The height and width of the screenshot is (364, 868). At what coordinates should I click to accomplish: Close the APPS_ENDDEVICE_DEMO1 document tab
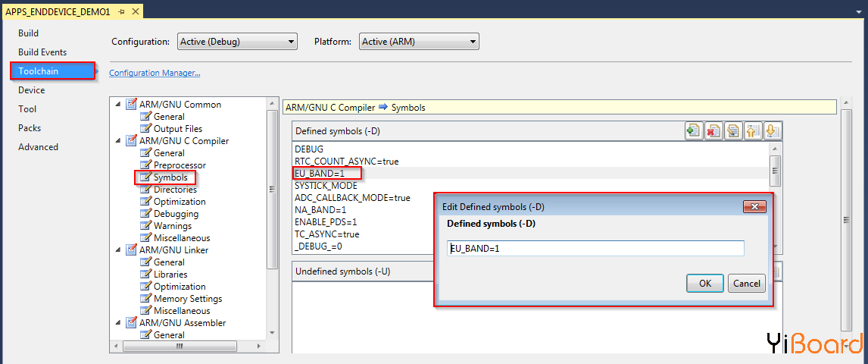click(135, 11)
